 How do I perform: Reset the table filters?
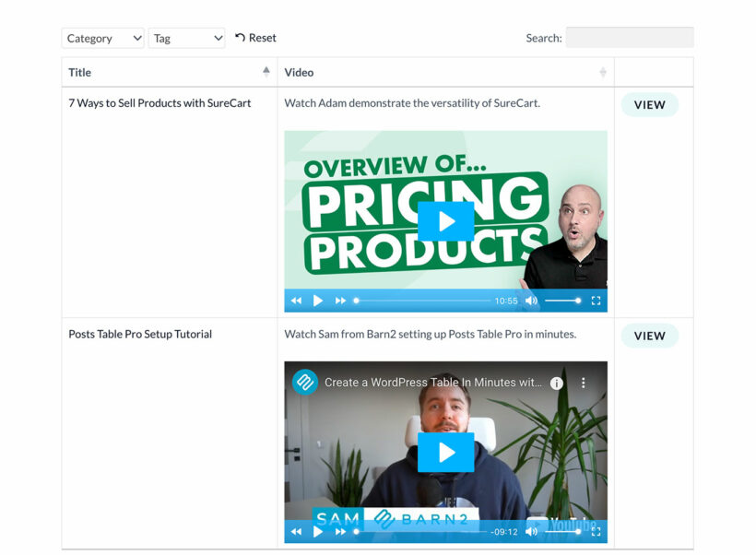click(x=255, y=38)
